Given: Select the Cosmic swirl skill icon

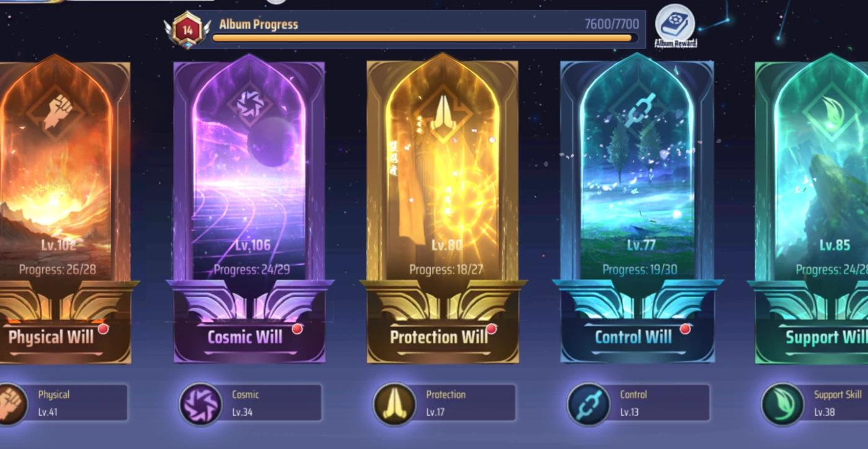Looking at the screenshot, I should tap(200, 404).
